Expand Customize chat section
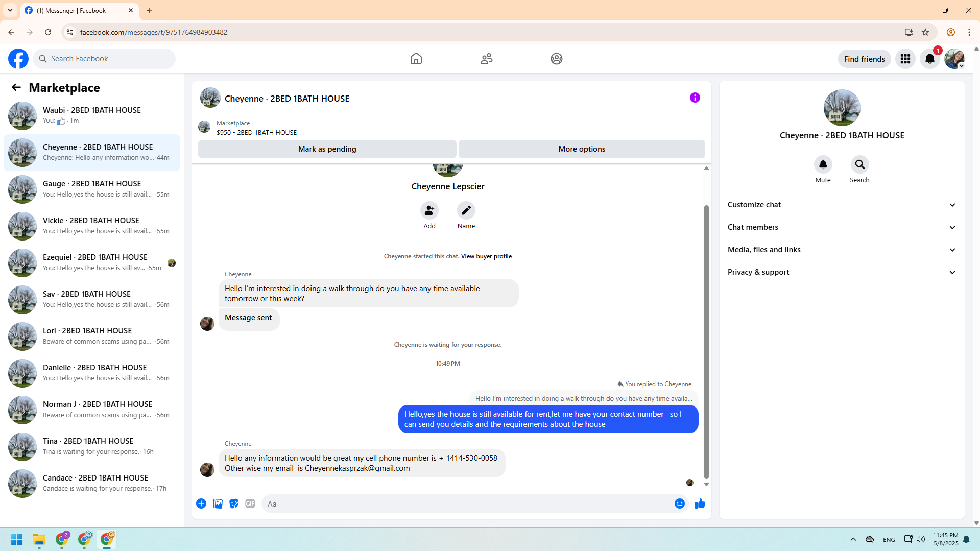The width and height of the screenshot is (980, 551). tap(842, 205)
